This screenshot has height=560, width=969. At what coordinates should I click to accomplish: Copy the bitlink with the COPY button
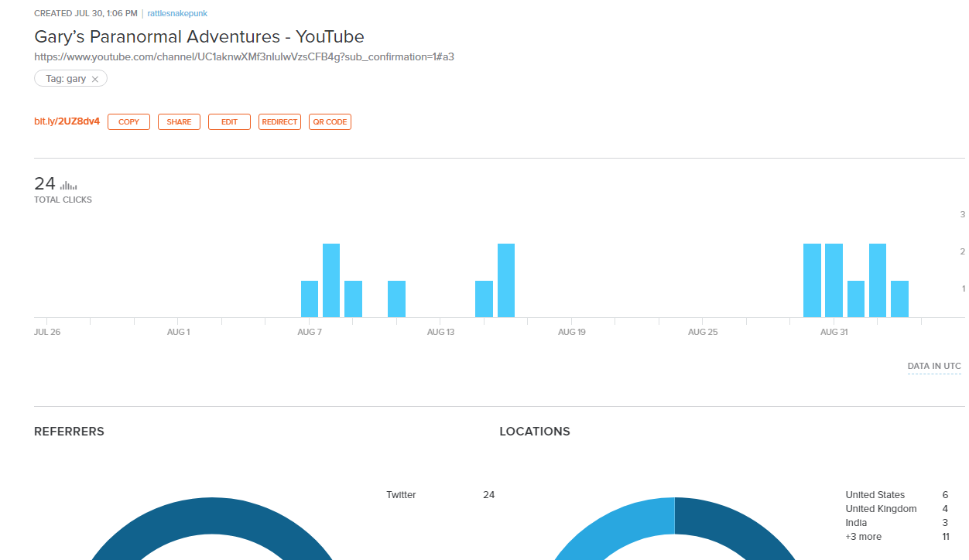tap(128, 122)
